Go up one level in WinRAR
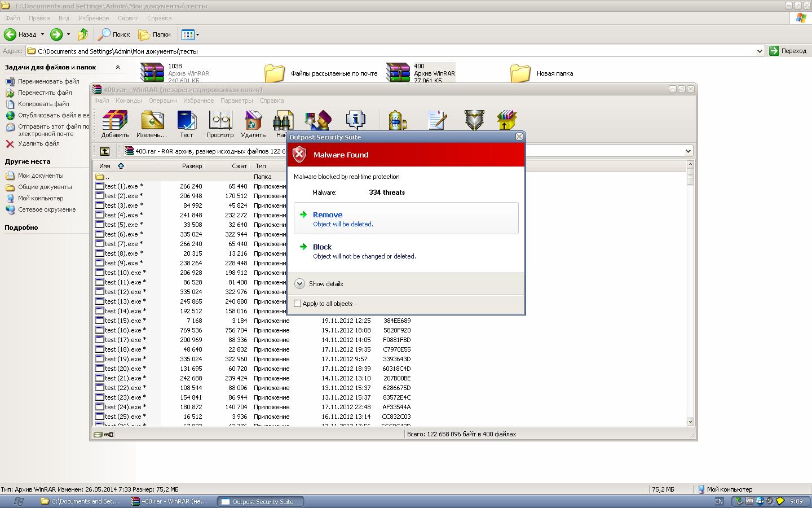The width and height of the screenshot is (812, 508). click(105, 151)
